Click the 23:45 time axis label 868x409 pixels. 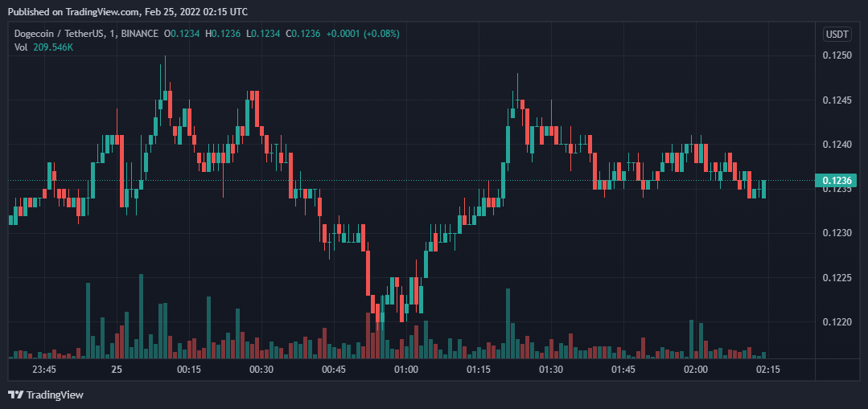44,370
